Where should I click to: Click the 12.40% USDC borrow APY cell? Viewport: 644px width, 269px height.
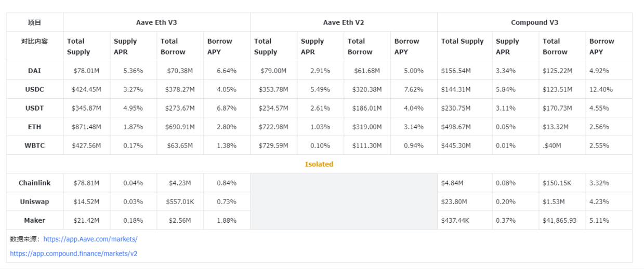601,89
